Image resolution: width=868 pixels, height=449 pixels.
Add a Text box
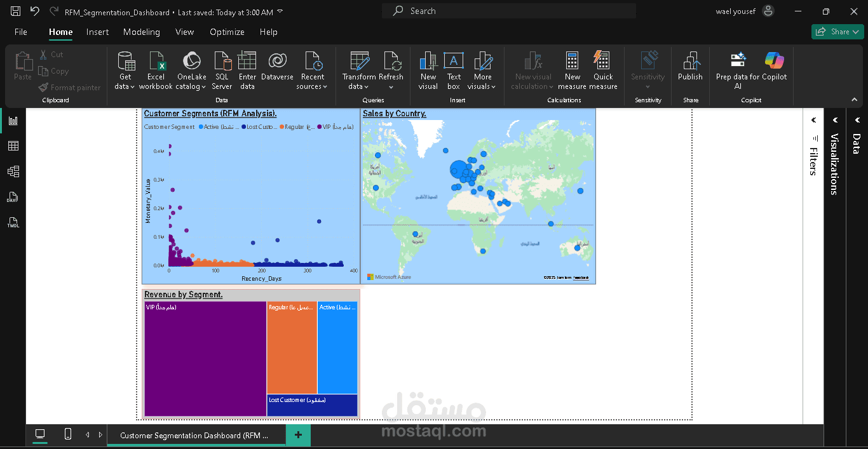(453, 70)
